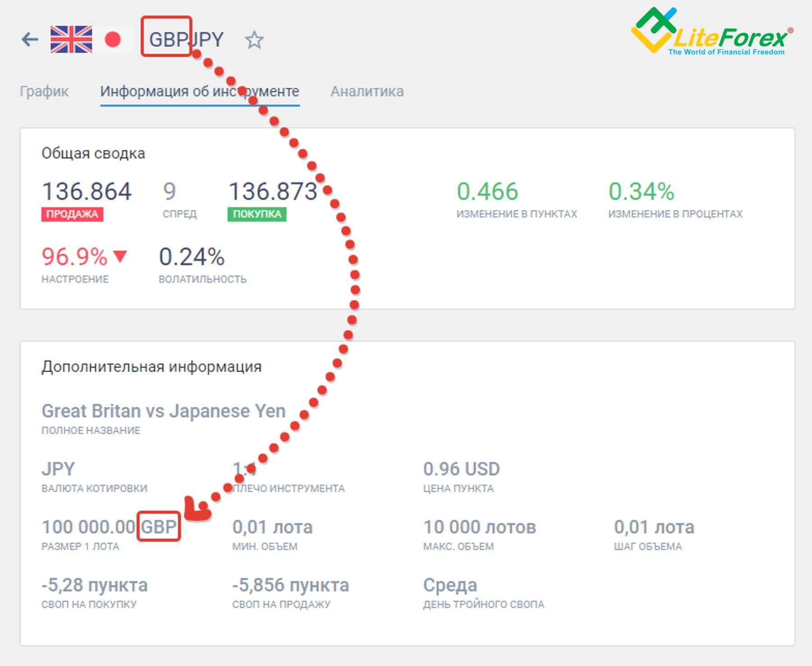Viewport: 812px width, 666px height.
Task: Click the LiteForex logo
Action: click(x=712, y=32)
